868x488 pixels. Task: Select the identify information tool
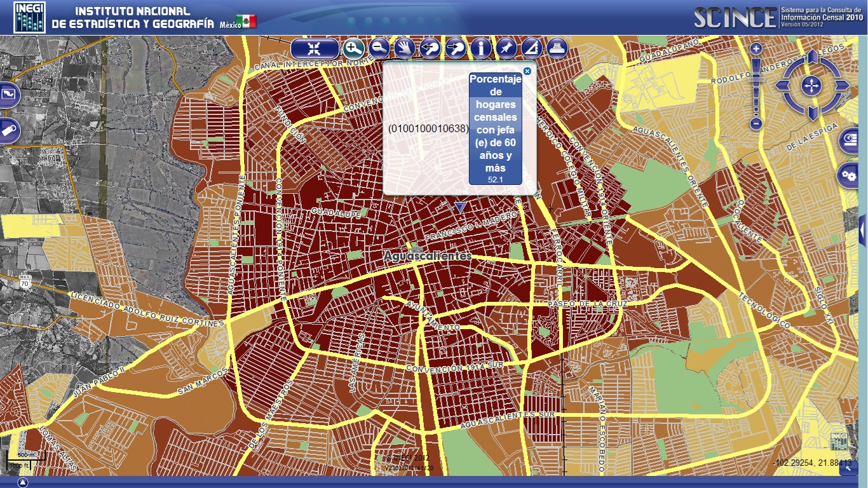[x=481, y=48]
